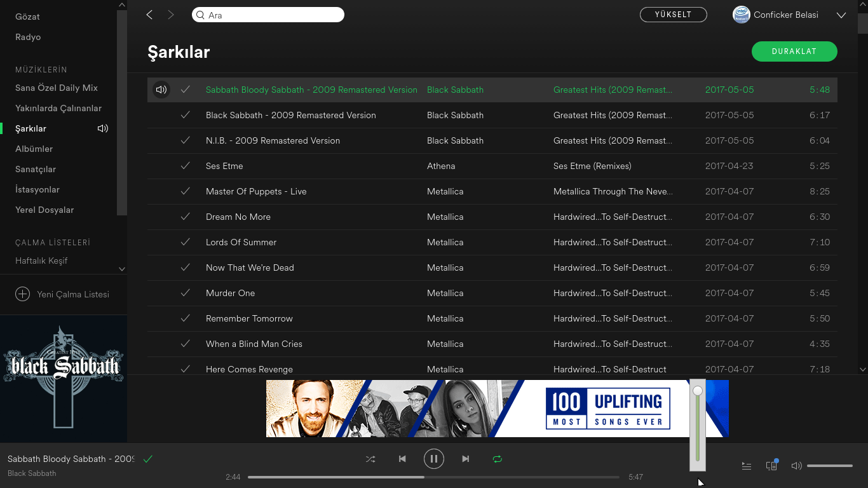The height and width of the screenshot is (488, 868).
Task: Open Albümler in the sidebar
Action: pyautogui.click(x=34, y=149)
